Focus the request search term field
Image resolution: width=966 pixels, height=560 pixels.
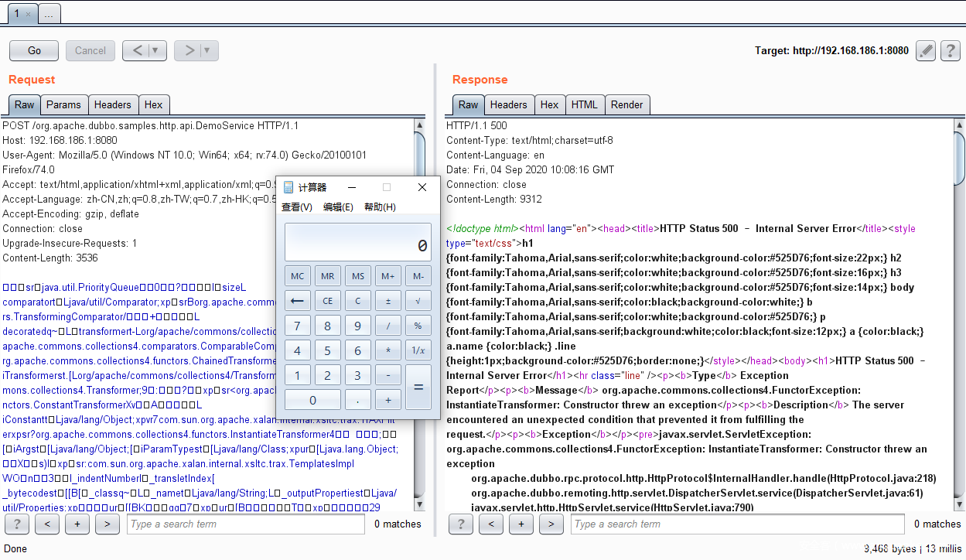pos(245,524)
